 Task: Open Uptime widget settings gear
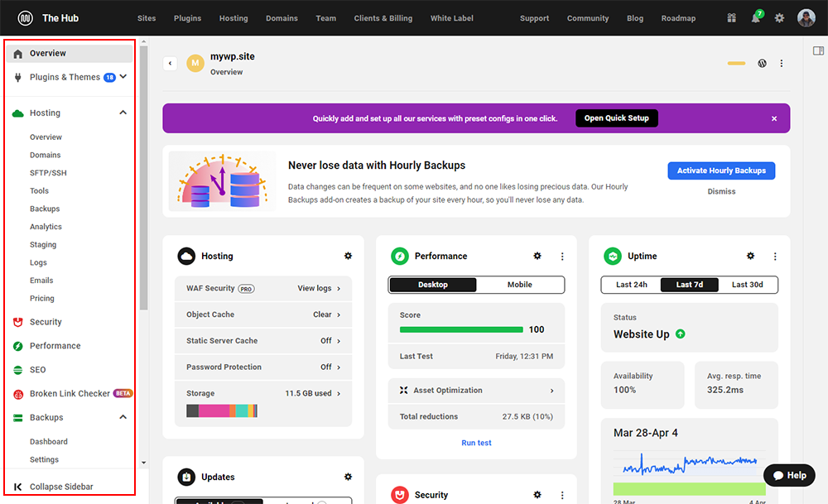[750, 256]
